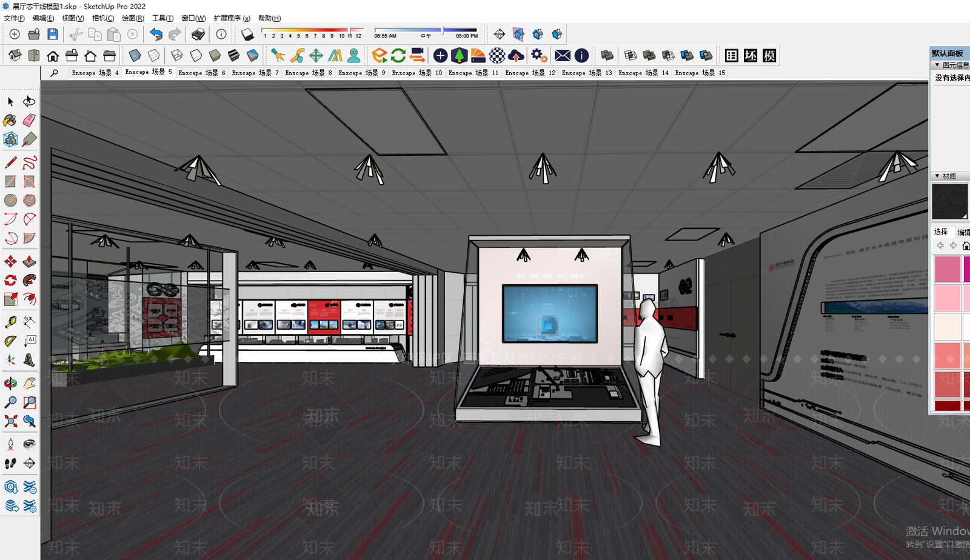Open the 选择 tab in materials panel
Viewport: 970px width, 560px height.
click(941, 232)
